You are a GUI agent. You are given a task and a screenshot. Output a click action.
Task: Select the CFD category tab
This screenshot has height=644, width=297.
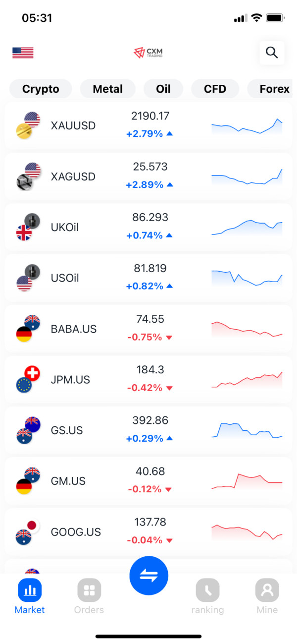(215, 89)
